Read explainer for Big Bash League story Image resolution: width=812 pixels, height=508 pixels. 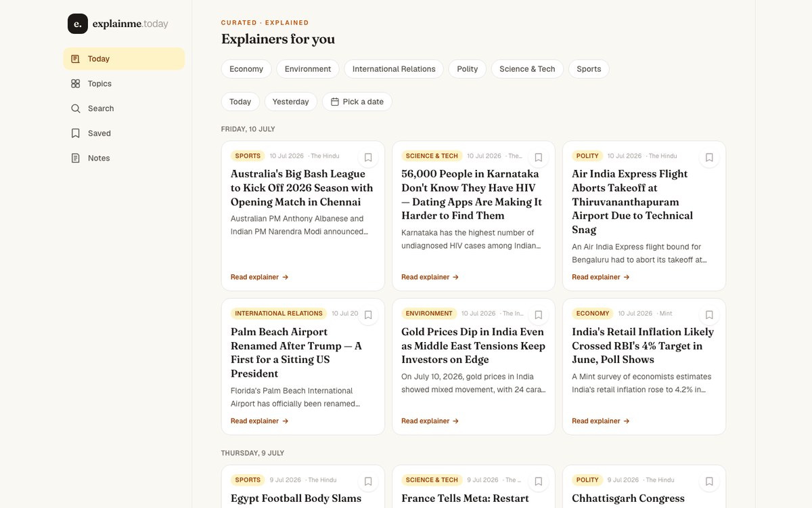point(260,277)
